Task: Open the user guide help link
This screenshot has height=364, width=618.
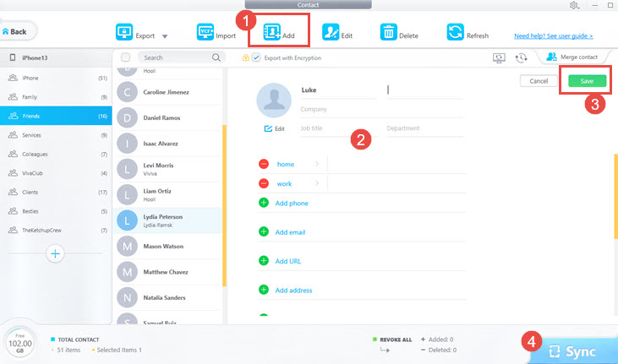Action: (x=554, y=35)
